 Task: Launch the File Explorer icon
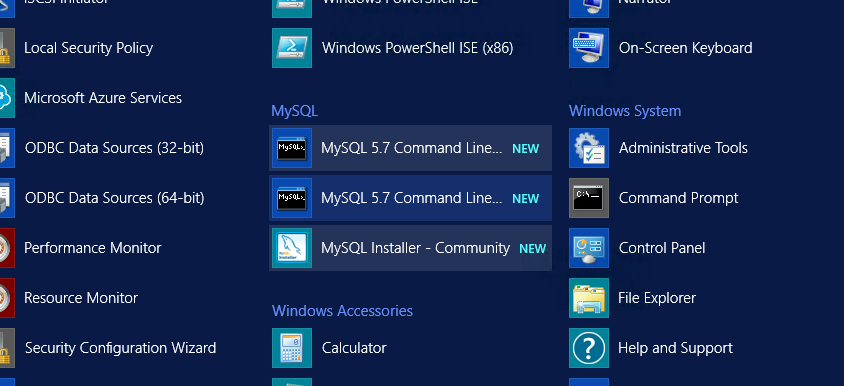click(x=589, y=298)
